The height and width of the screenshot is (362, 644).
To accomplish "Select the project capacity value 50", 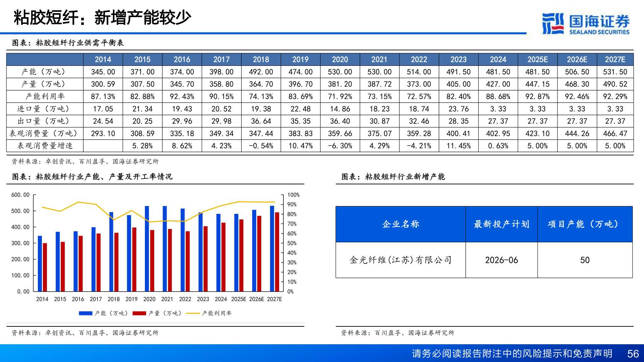I will (585, 260).
